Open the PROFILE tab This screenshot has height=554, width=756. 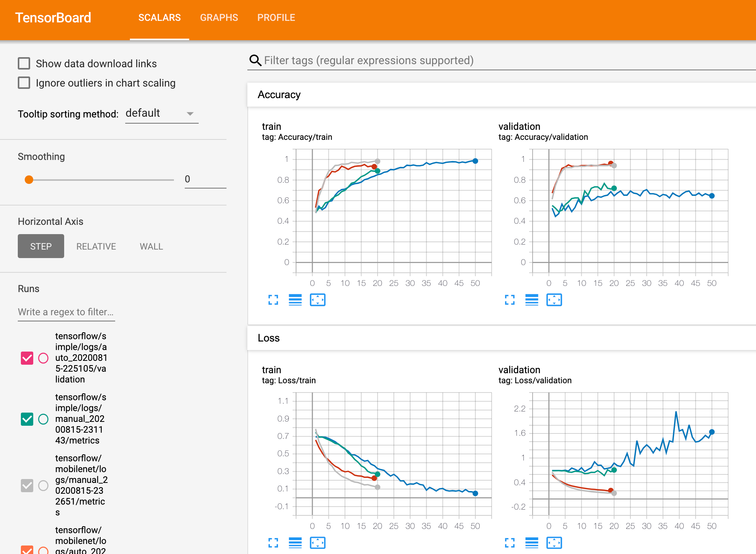click(276, 18)
